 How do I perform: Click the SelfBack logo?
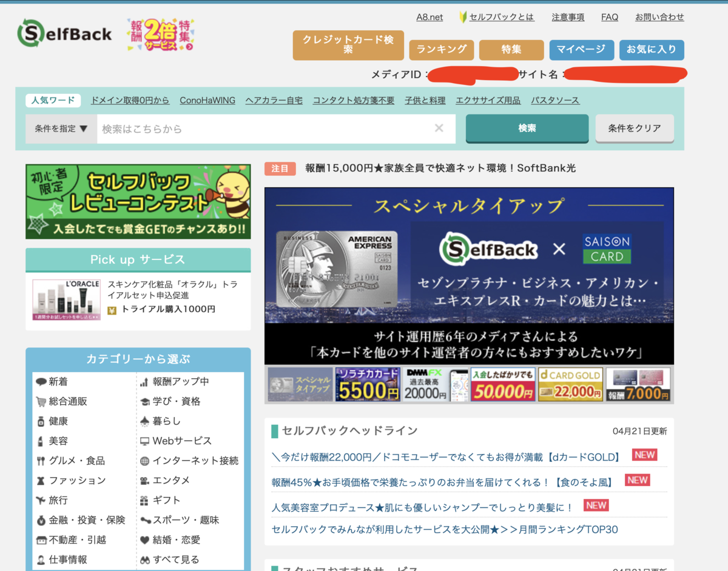(65, 33)
